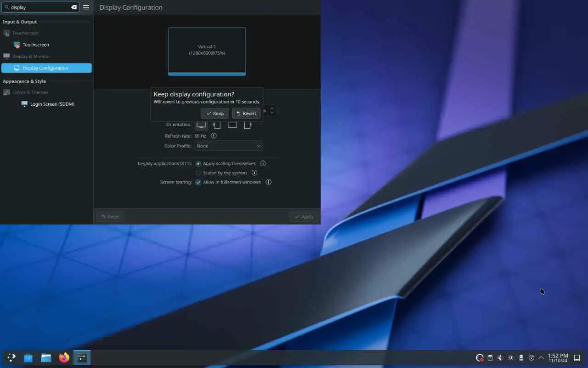Open Login Screen (SDDM) settings

click(46, 104)
